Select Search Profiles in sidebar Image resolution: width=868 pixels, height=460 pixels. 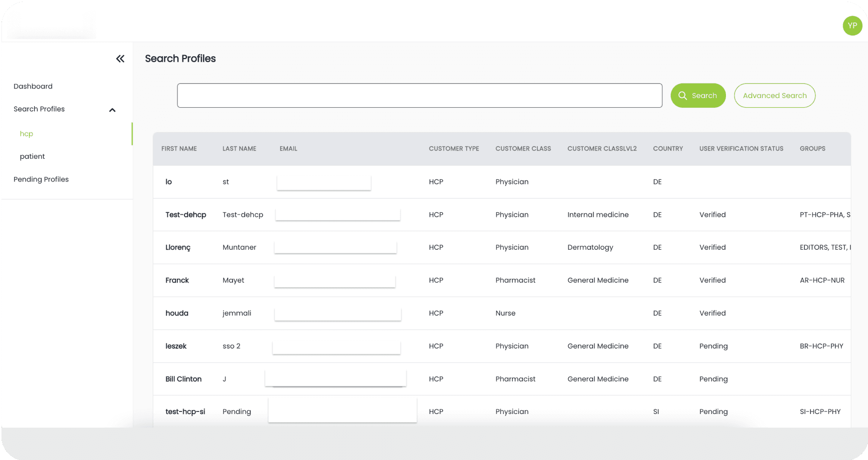39,109
